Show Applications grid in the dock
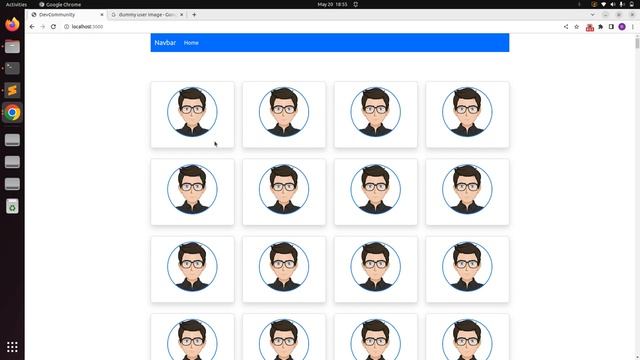The image size is (640, 360). pyautogui.click(x=12, y=347)
